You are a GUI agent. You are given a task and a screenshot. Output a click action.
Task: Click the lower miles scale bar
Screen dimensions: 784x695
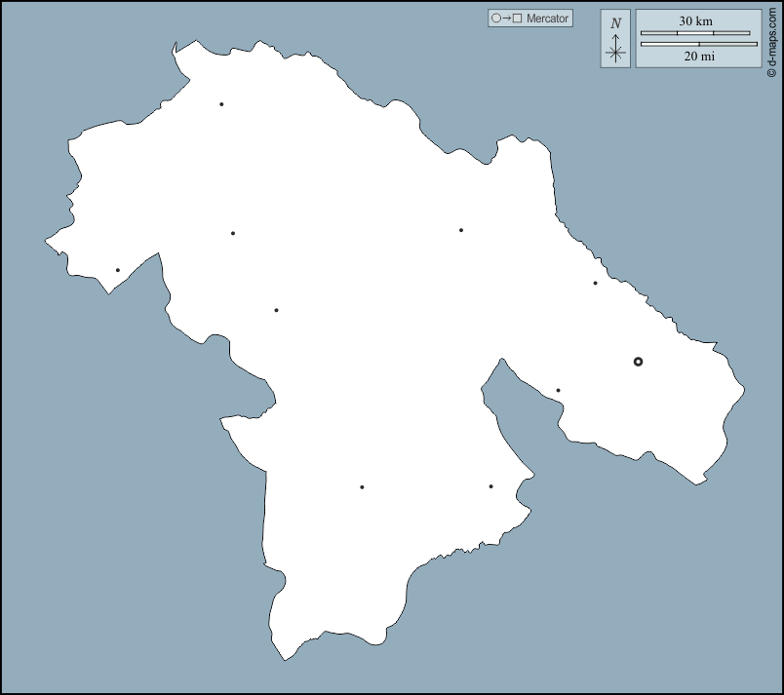pyautogui.click(x=698, y=44)
